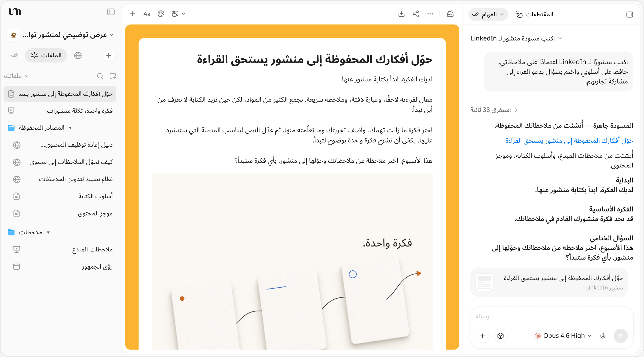This screenshot has height=357, width=644.
Task: Click the share icon
Action: (416, 14)
